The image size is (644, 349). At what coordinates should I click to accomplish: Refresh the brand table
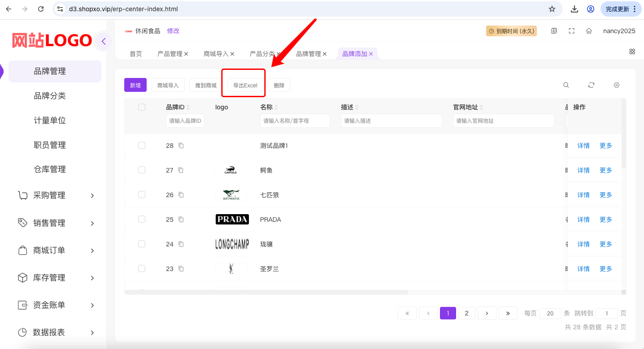point(592,85)
